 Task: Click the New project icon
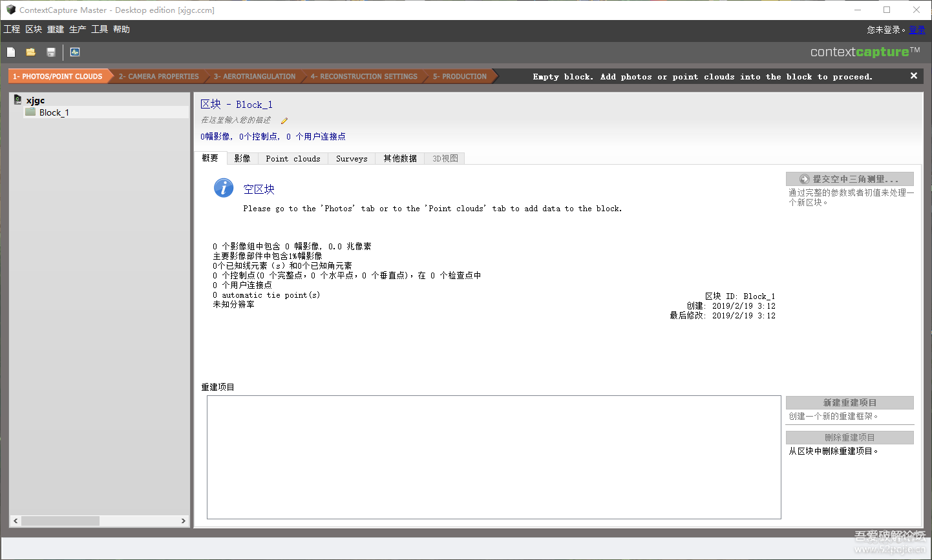11,52
